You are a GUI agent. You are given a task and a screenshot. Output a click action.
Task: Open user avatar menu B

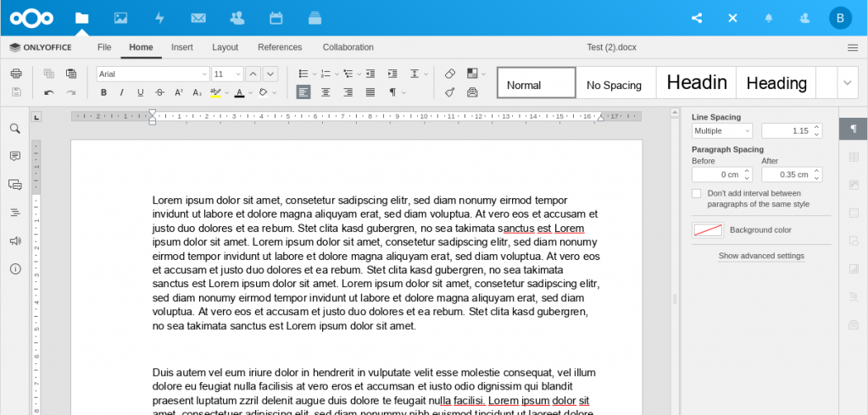coord(840,18)
